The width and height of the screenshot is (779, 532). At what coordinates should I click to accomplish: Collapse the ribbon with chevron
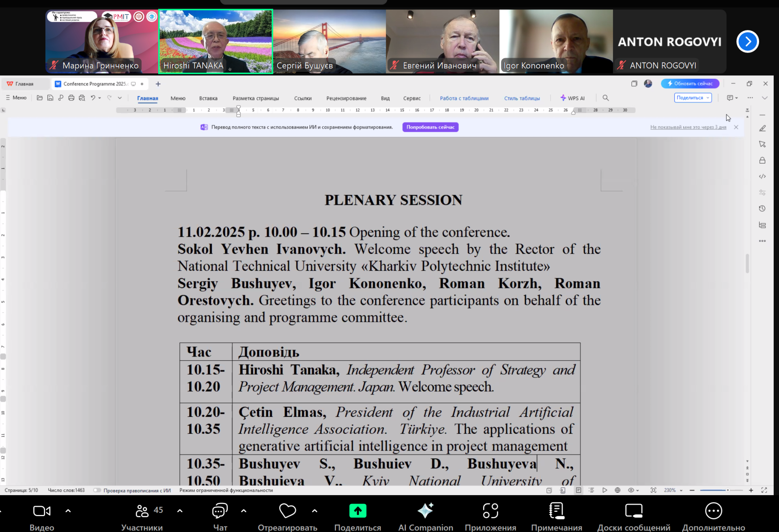click(765, 98)
